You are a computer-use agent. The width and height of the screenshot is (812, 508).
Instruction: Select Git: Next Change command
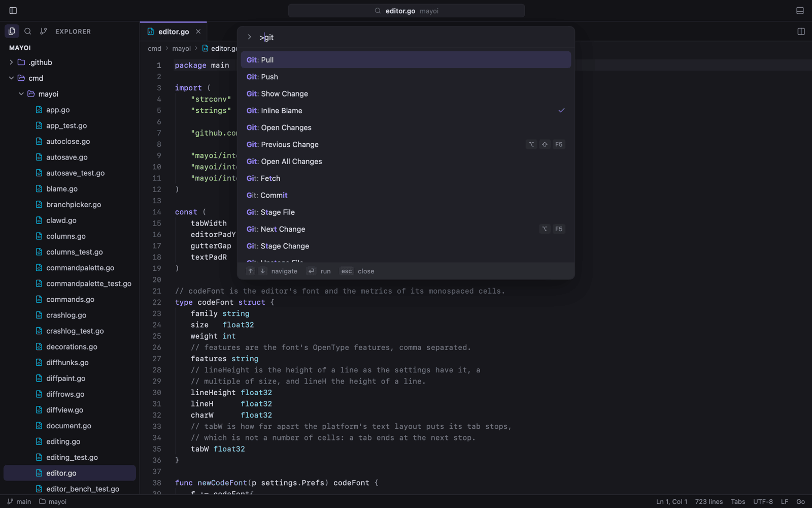(x=405, y=229)
